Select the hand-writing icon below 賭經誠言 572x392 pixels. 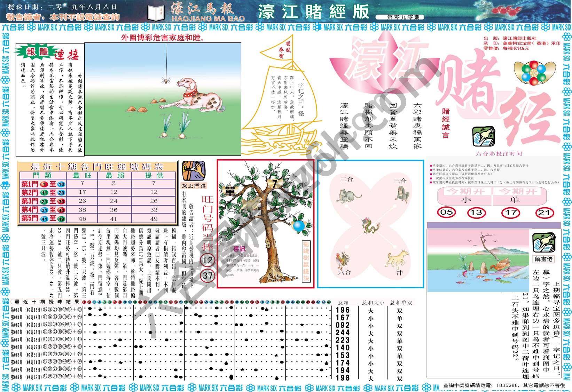click(484, 136)
